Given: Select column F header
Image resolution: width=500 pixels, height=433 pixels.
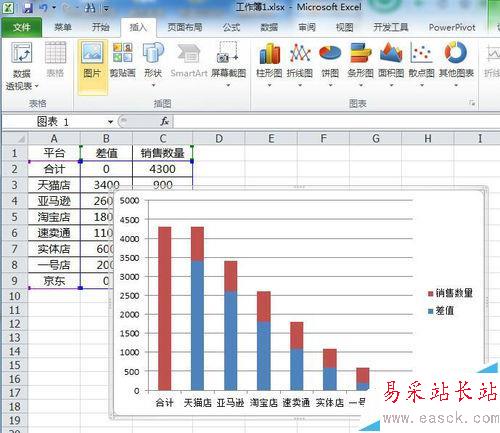Looking at the screenshot, I should click(x=323, y=138).
